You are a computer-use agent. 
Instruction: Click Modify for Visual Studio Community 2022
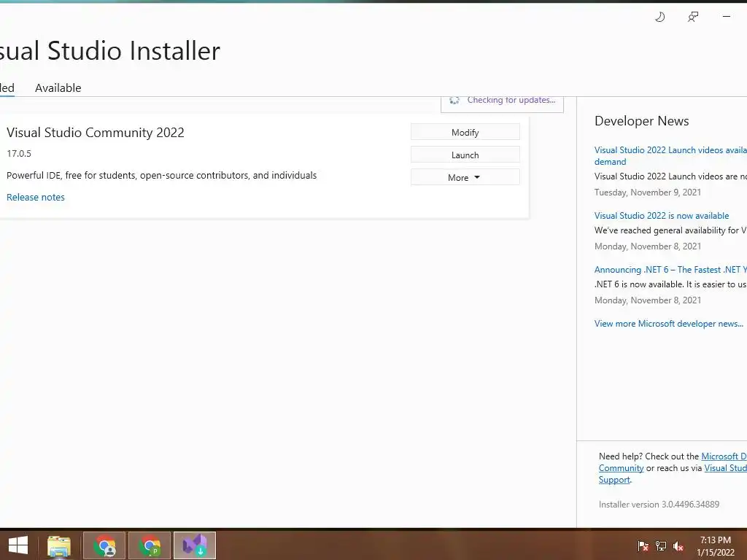pyautogui.click(x=465, y=133)
